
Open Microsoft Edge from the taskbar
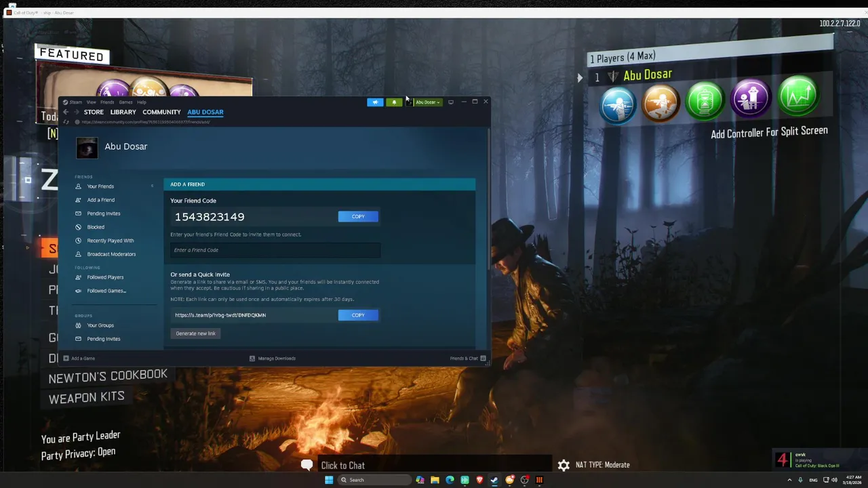point(450,480)
